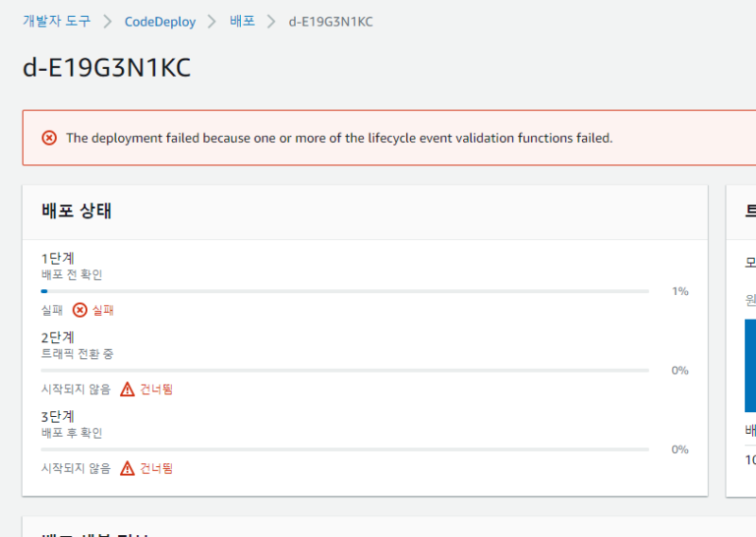Screen dimensions: 756x537
Task: Click the 1% progress label
Action: (x=679, y=291)
